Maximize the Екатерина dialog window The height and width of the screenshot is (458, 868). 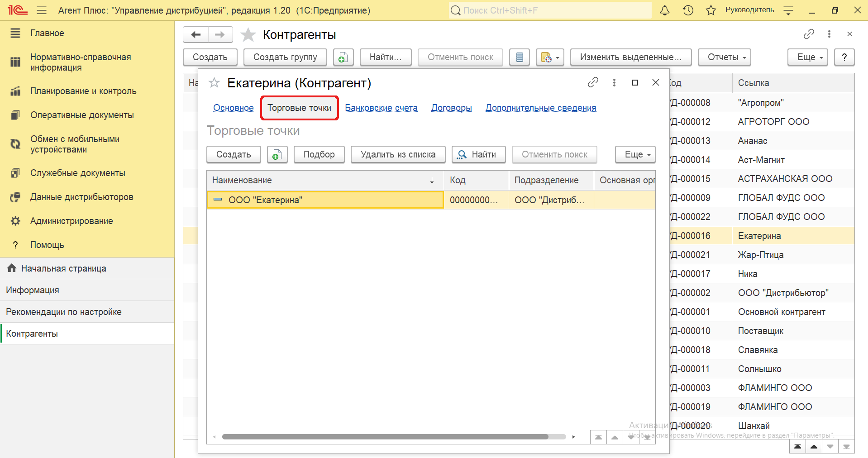pos(635,82)
